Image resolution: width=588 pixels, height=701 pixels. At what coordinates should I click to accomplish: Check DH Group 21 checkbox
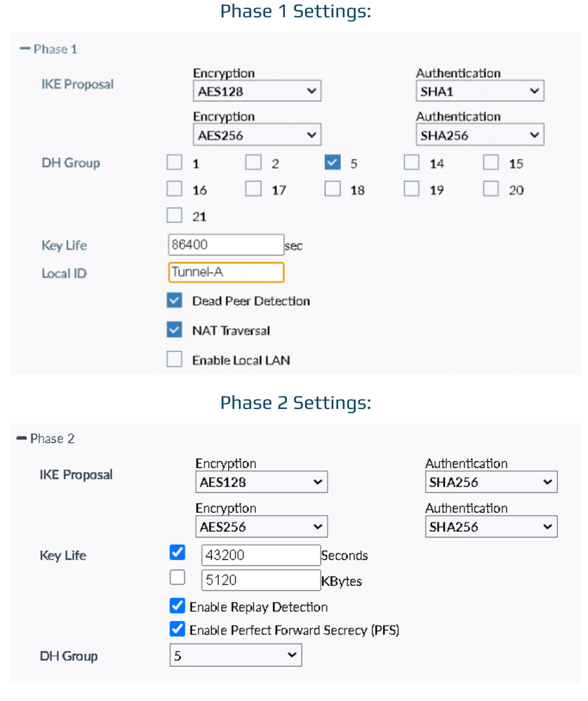pos(174,216)
